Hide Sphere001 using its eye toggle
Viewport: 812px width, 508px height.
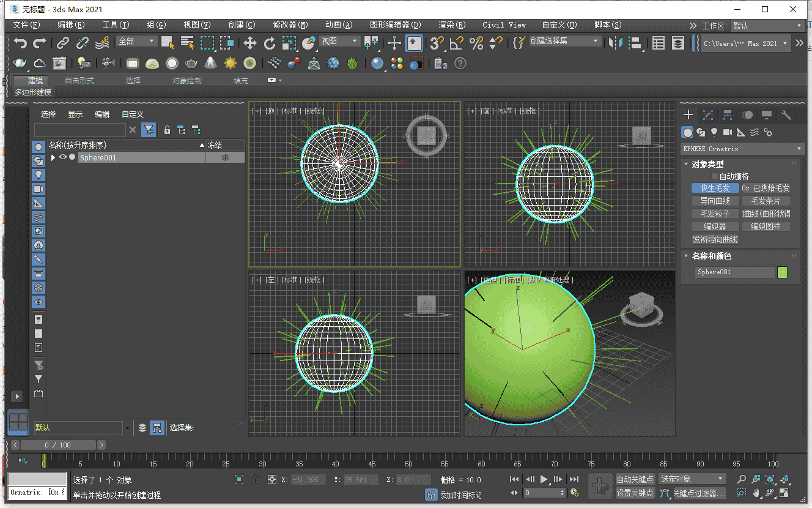point(62,157)
